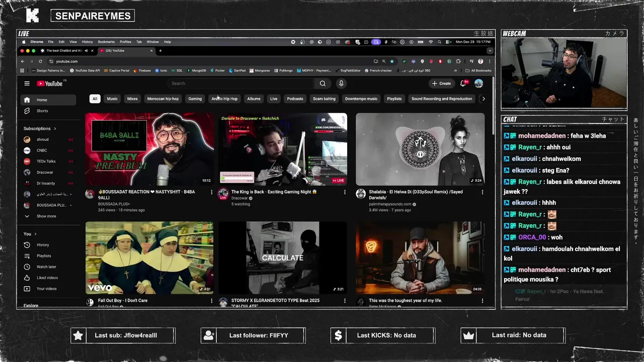Open options menu for King is Back

point(345,192)
